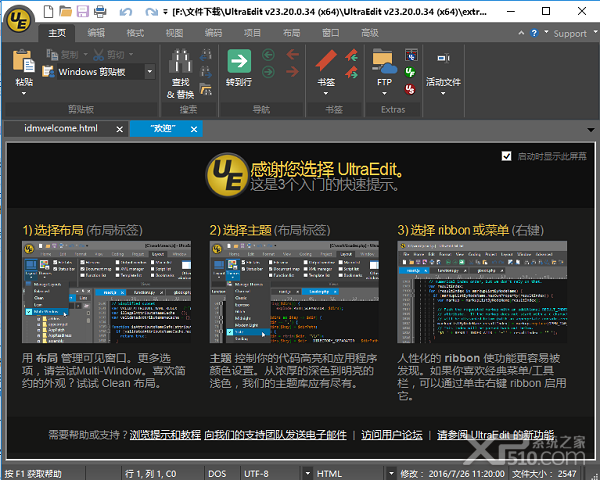The width and height of the screenshot is (600, 480).
Task: Go to previous bookmark icon
Action: 351,55
